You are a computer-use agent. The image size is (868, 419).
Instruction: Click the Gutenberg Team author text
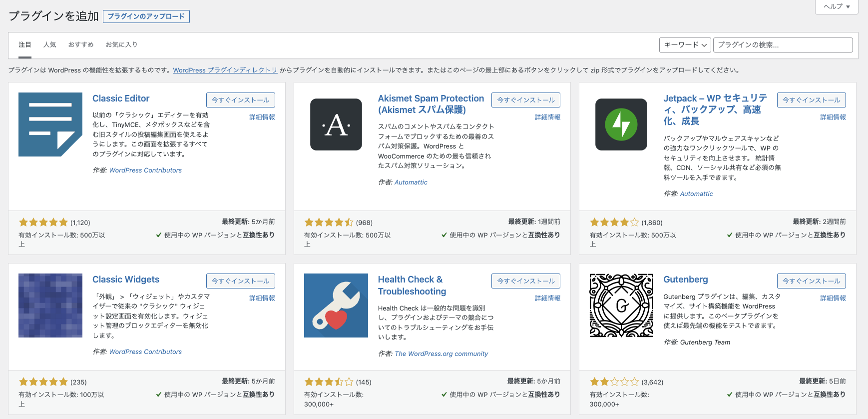point(705,342)
